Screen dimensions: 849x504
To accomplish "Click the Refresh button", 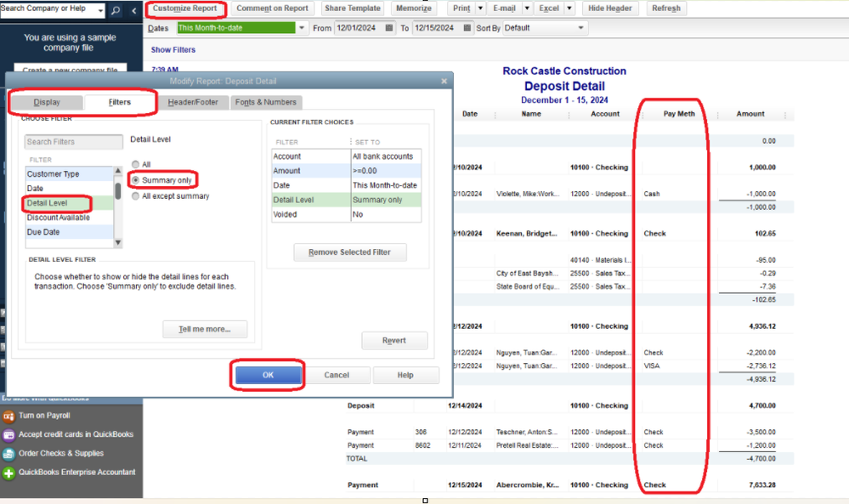I will 666,8.
